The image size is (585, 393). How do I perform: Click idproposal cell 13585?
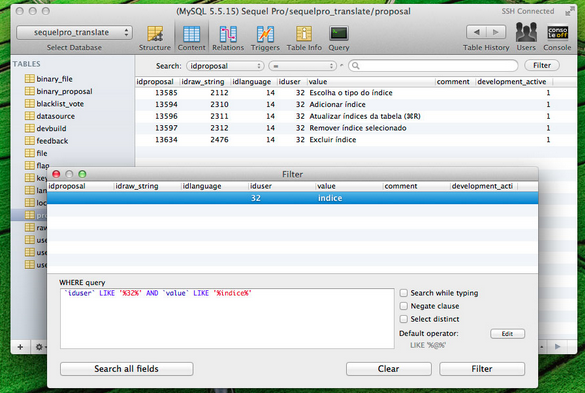point(166,93)
